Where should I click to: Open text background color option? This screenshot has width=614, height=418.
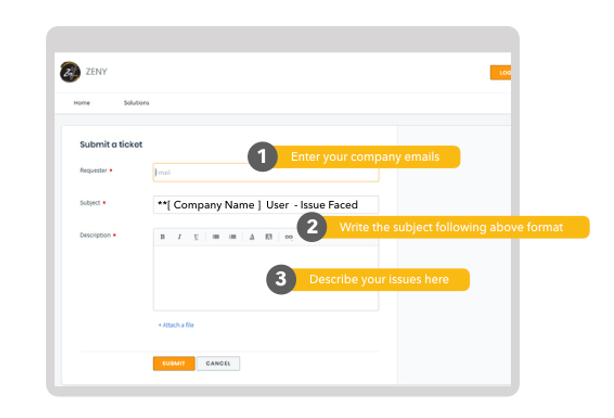270,236
